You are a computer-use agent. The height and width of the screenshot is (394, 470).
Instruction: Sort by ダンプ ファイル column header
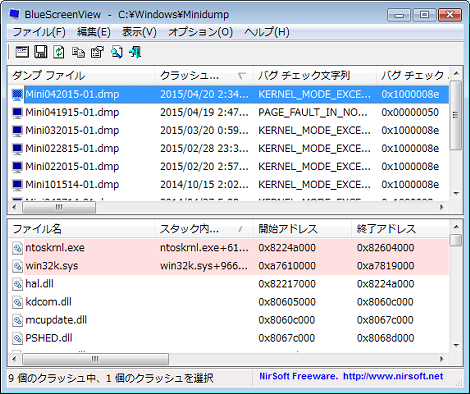tap(81, 76)
